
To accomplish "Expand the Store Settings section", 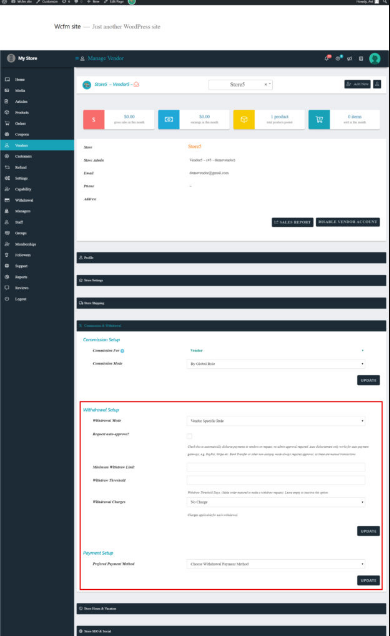I will click(231, 280).
